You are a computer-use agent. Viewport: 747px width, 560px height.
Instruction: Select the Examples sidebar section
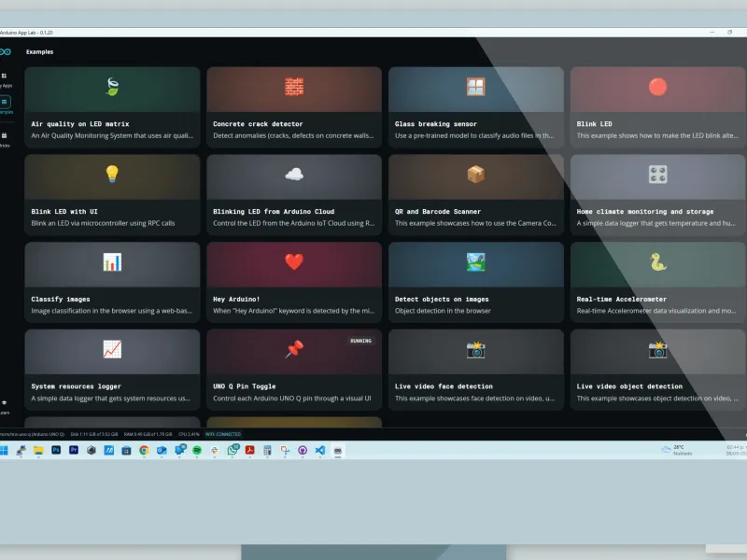6,105
